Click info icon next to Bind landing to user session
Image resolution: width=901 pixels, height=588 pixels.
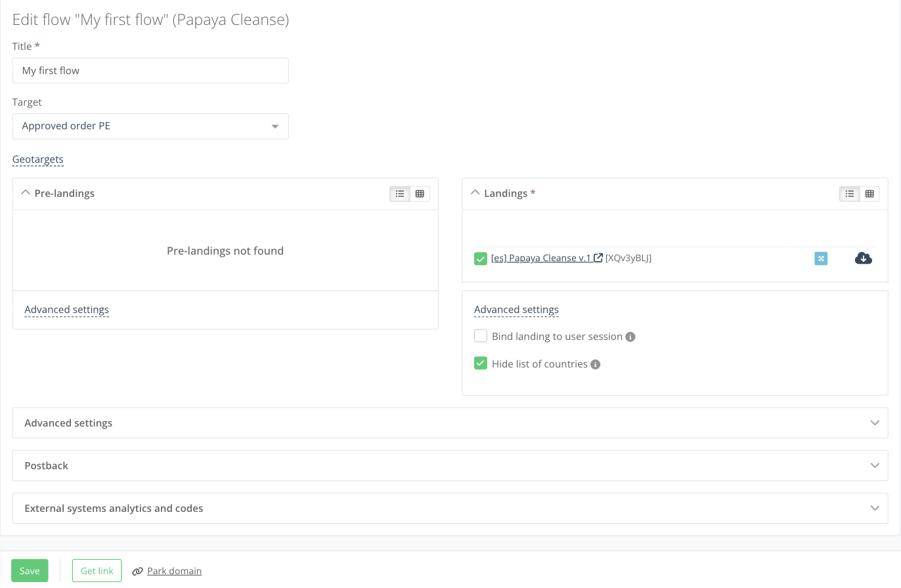coord(630,337)
